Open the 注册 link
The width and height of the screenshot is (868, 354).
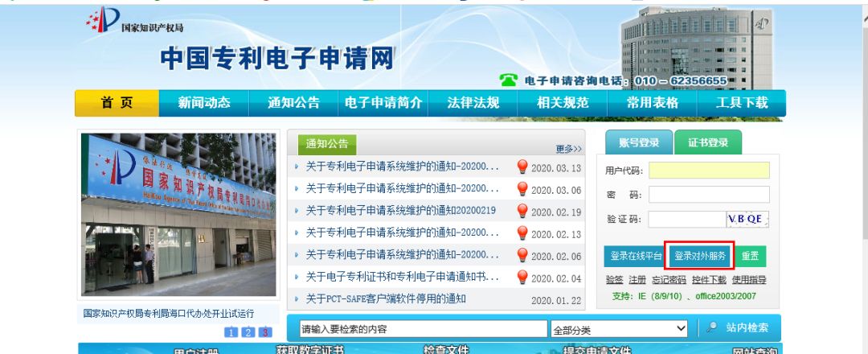pyautogui.click(x=637, y=280)
